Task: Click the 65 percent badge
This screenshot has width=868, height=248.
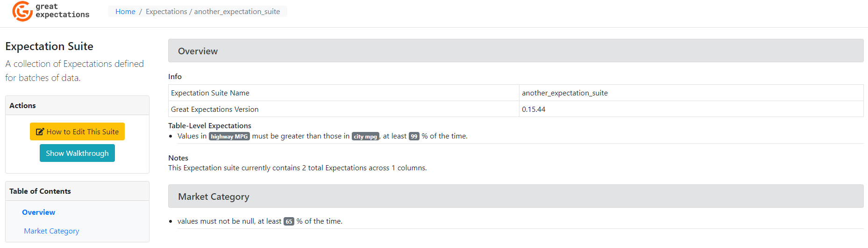Action: pyautogui.click(x=289, y=222)
